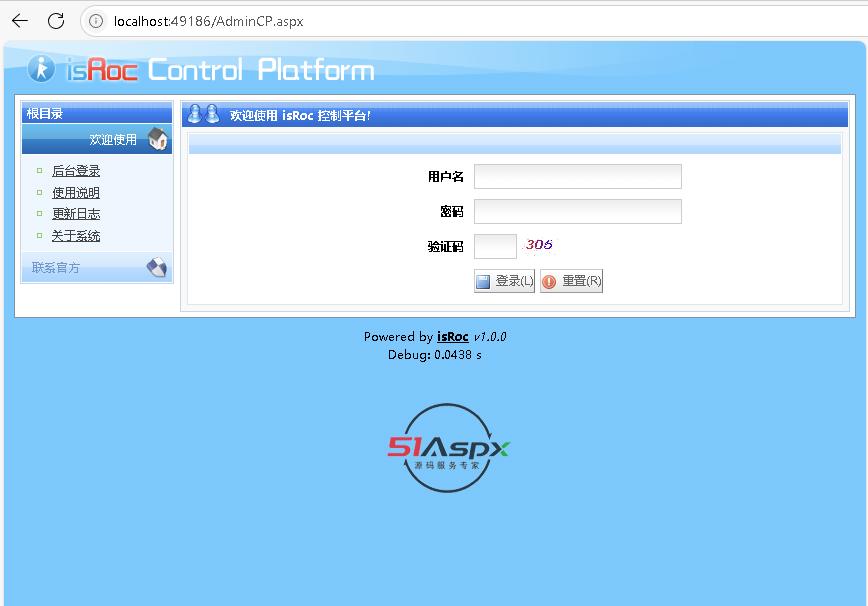Click the 根目录 sidebar header

coord(97,113)
